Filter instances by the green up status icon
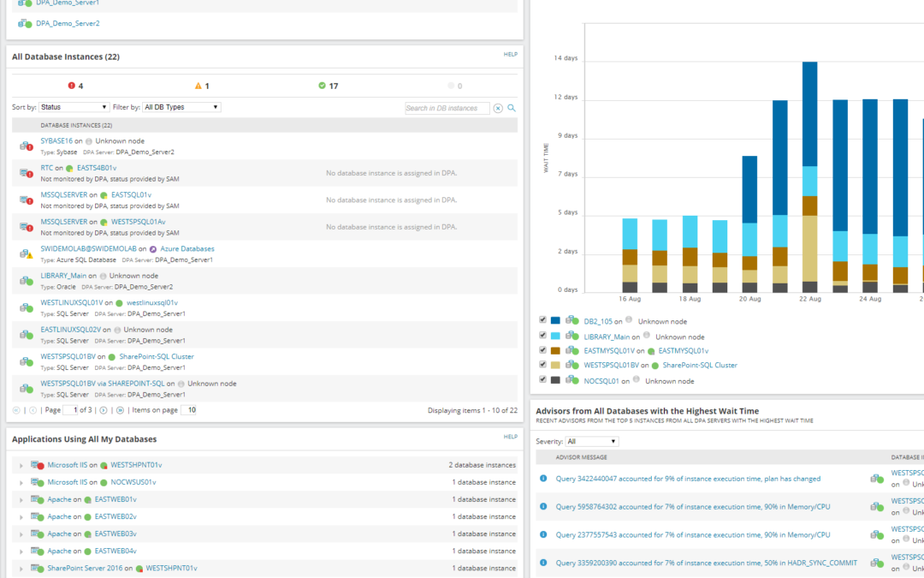The width and height of the screenshot is (924, 578). [x=322, y=86]
